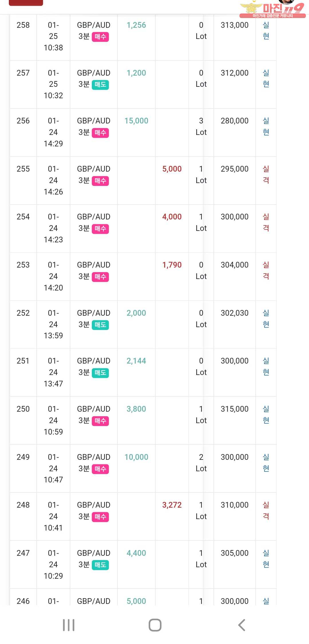309x644 pixels.
Task: Click the red button at top left
Action: point(26,3)
